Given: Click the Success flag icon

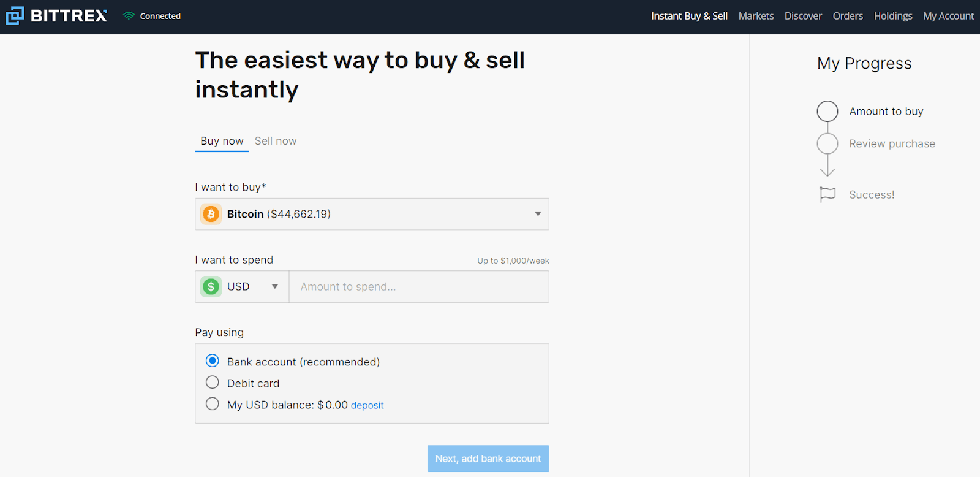Looking at the screenshot, I should (x=827, y=194).
